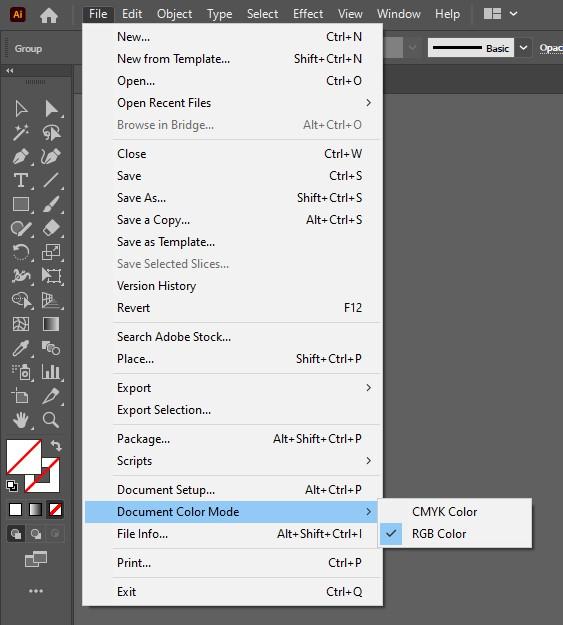Open the Effect menu
Image resolution: width=563 pixels, height=625 pixels.
(308, 14)
